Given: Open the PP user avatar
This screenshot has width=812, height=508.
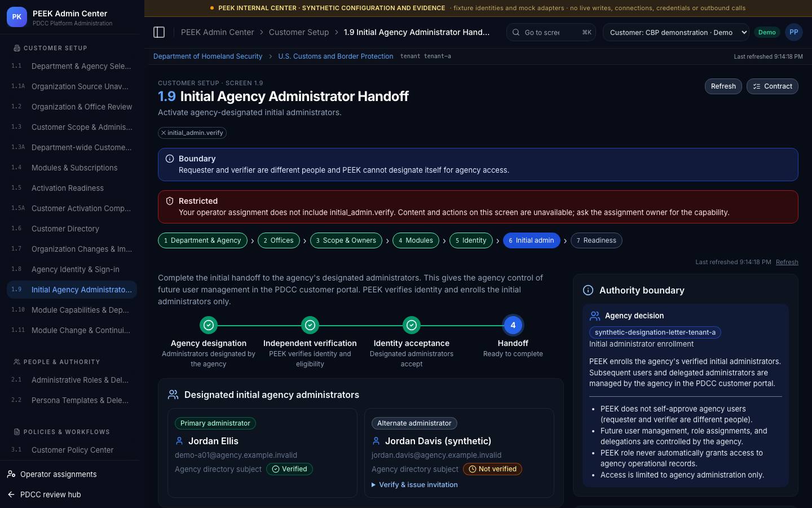Looking at the screenshot, I should click(794, 32).
